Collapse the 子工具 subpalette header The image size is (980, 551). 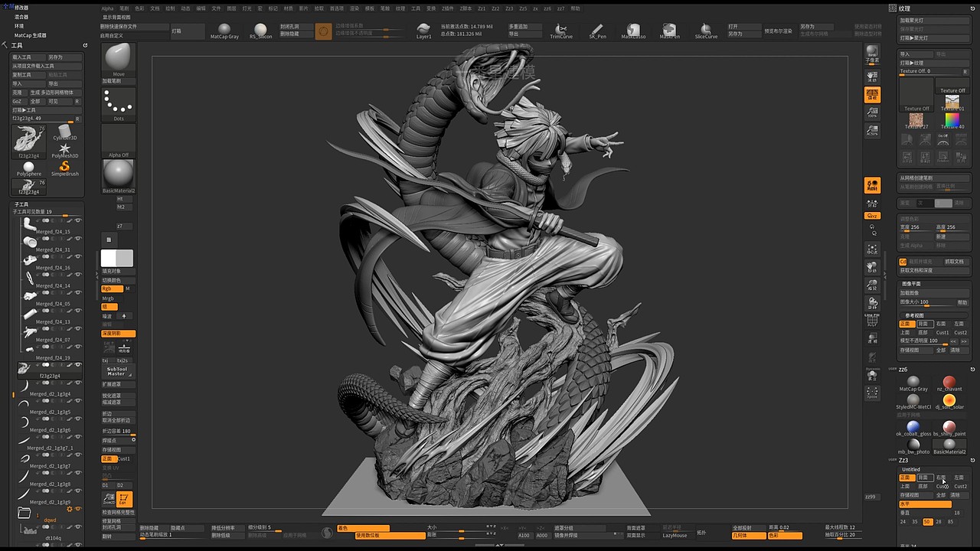(21, 204)
